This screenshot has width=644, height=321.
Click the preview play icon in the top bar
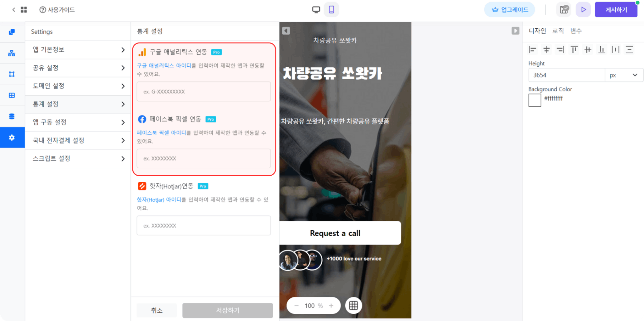point(583,9)
